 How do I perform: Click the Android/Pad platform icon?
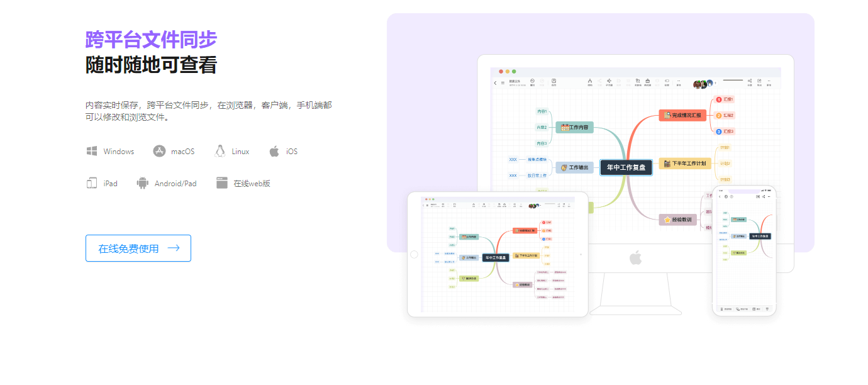pos(142,183)
